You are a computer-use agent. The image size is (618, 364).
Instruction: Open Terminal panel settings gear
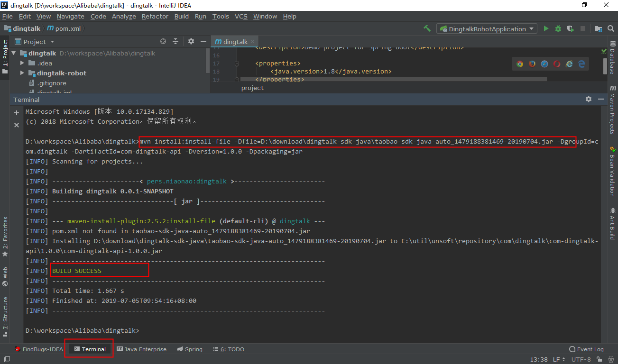589,99
